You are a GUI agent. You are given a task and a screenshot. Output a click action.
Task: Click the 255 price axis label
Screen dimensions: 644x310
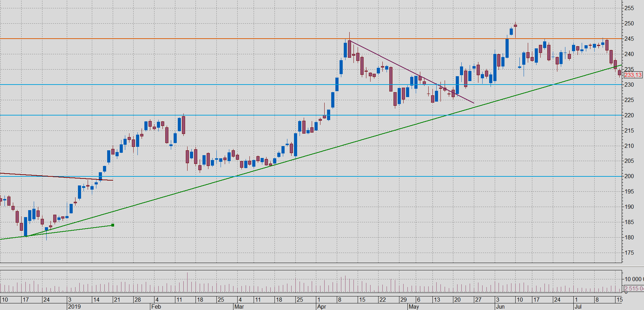pos(629,8)
